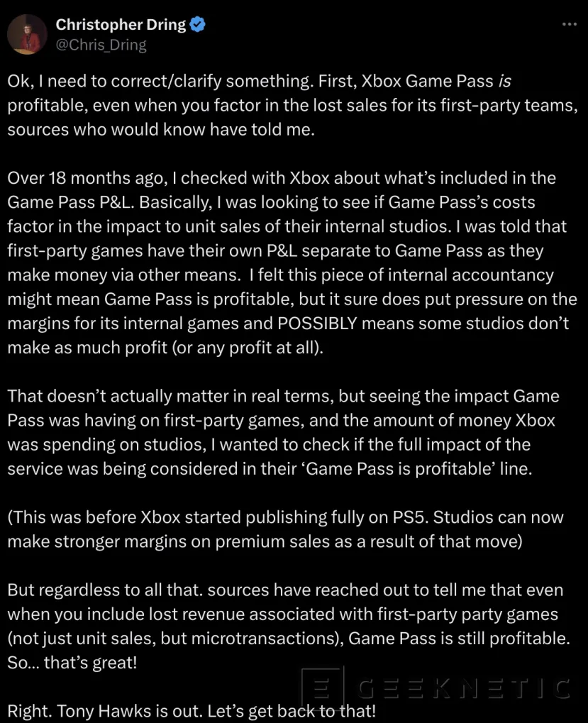
Task: Open the post options ellipsis menu
Action: click(x=569, y=23)
